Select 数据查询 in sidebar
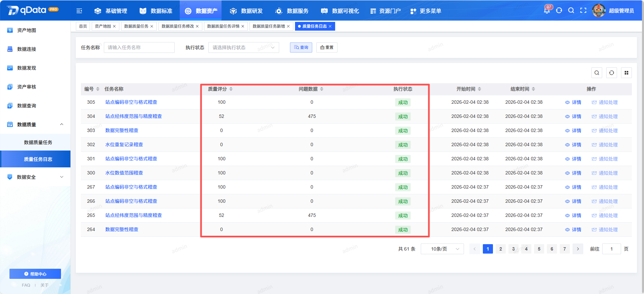This screenshot has height=294, width=644. coord(35,105)
